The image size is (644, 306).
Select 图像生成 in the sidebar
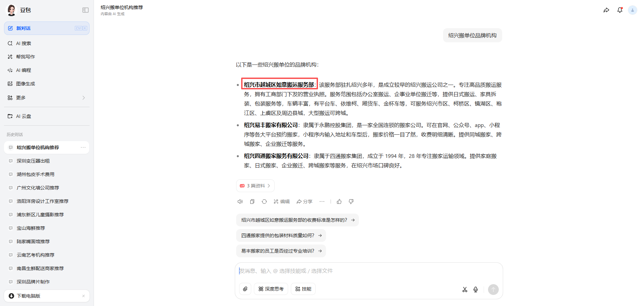(25, 84)
